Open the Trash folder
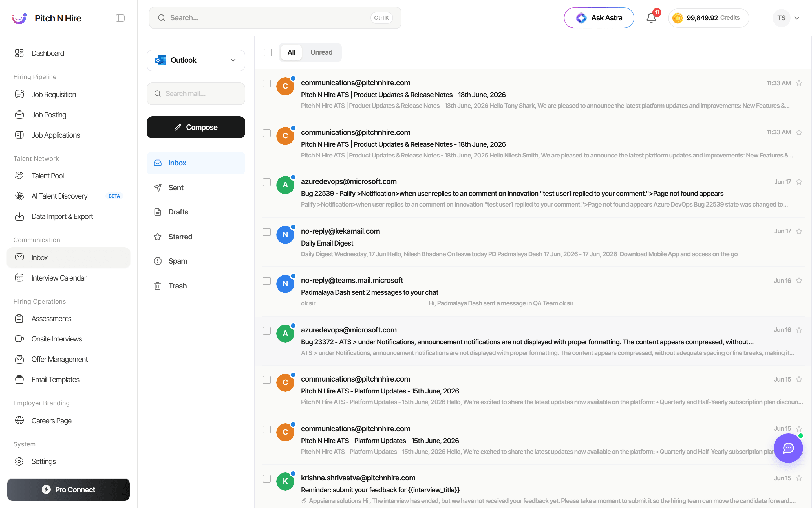Screen dimensions: 812x508 point(196,286)
